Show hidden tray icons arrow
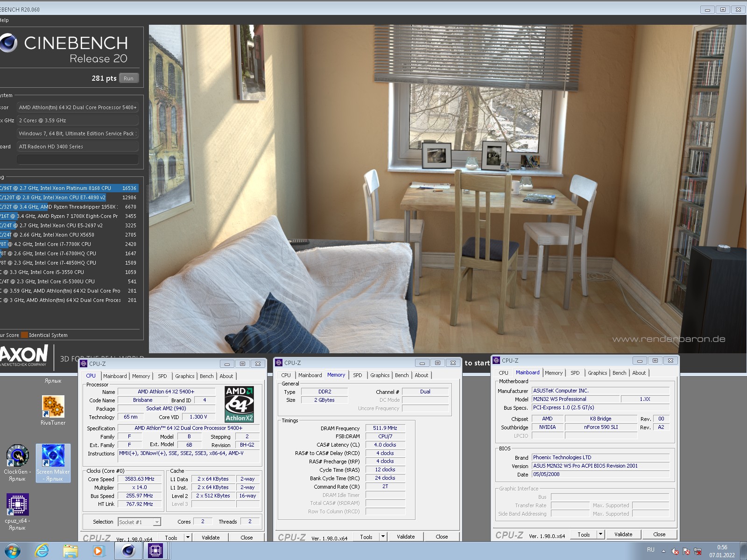 coord(663,551)
